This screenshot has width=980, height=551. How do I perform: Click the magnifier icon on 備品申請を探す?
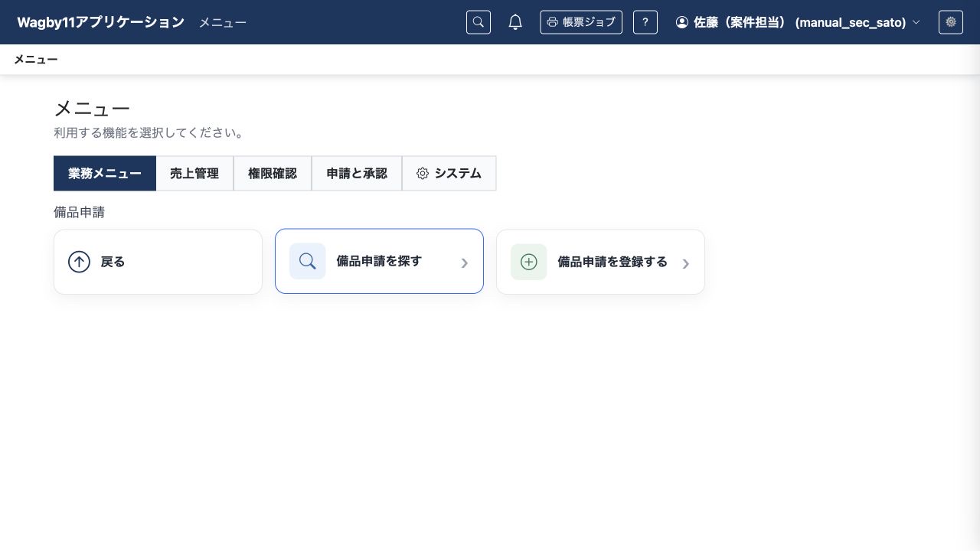pos(308,261)
